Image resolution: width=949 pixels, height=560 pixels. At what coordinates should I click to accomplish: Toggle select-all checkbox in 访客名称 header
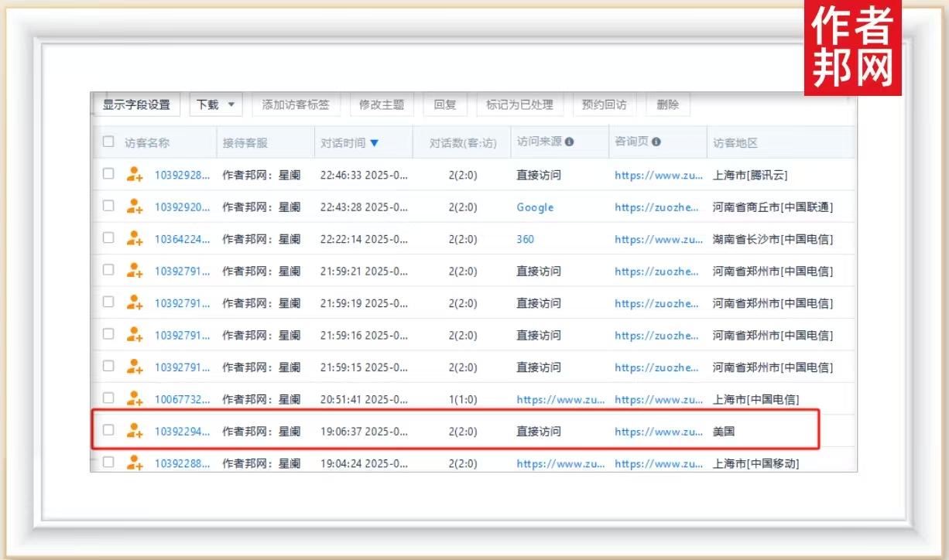click(x=108, y=142)
